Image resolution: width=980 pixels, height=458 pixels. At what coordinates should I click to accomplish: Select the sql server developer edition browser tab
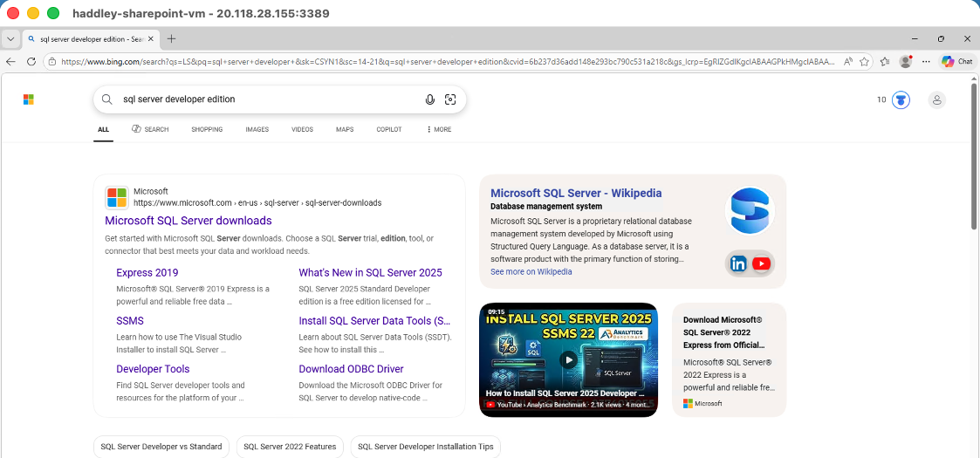coord(91,38)
